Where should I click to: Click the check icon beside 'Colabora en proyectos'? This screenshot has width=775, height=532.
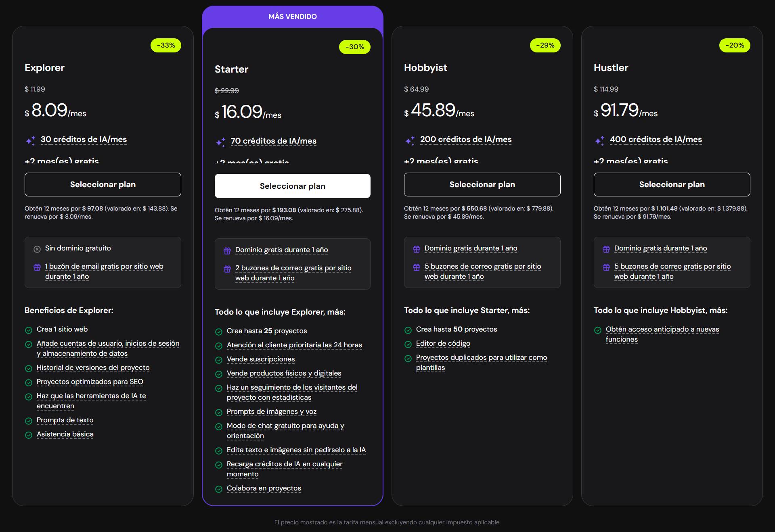coord(218,489)
